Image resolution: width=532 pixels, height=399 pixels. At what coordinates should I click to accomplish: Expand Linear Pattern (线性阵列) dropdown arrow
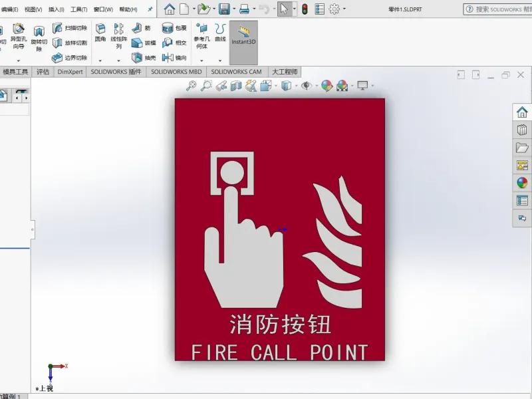coord(119,61)
